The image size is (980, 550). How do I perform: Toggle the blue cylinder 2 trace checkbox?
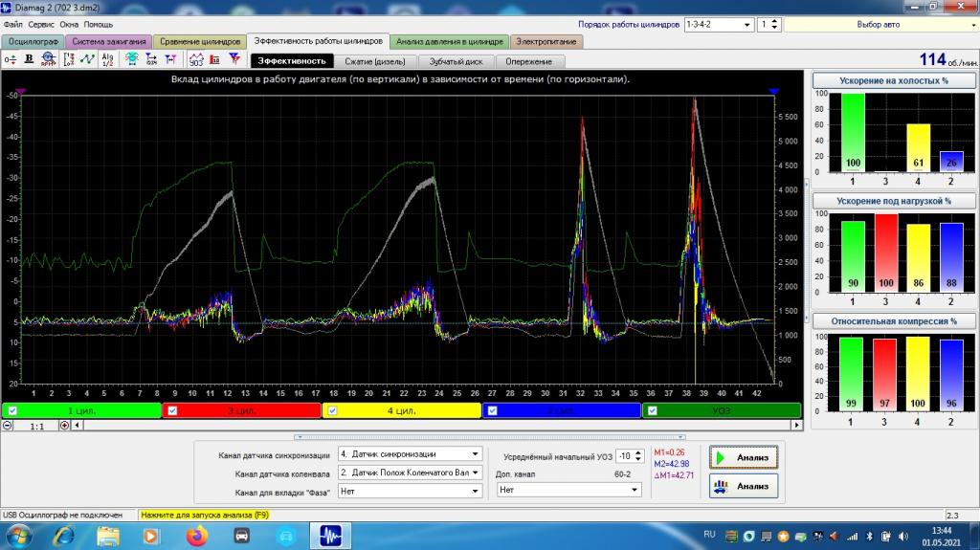click(493, 410)
